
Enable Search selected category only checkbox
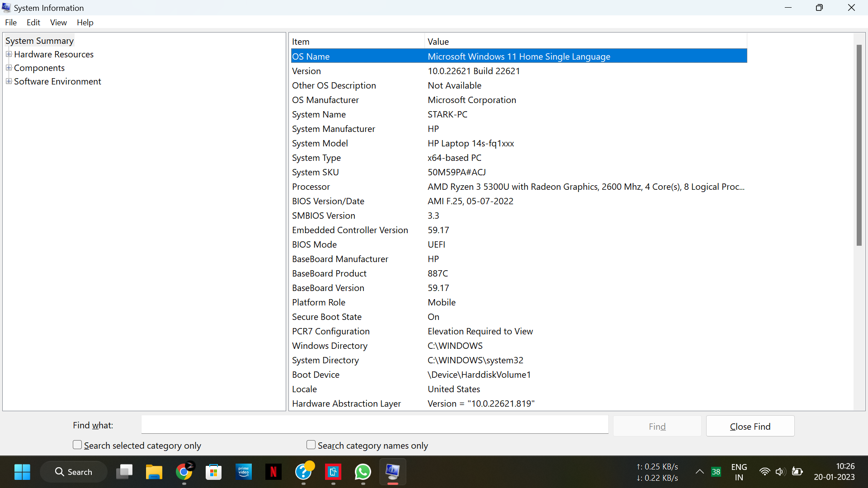(x=77, y=445)
